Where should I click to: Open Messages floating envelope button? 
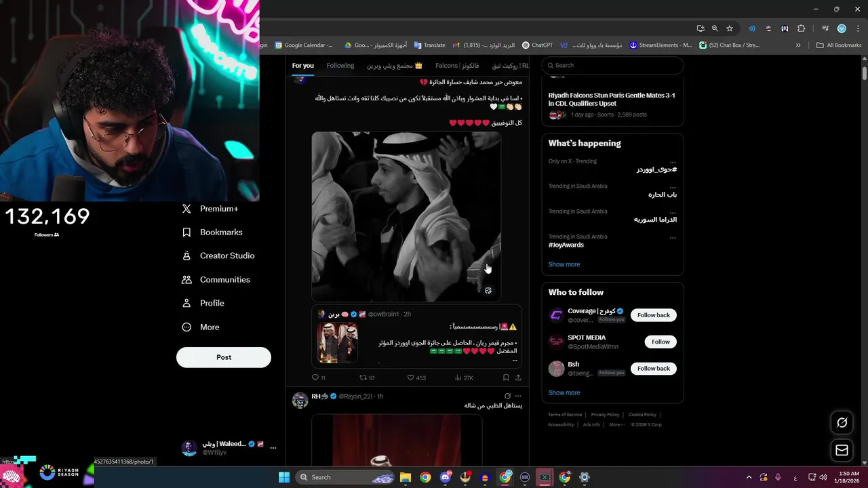point(842,450)
